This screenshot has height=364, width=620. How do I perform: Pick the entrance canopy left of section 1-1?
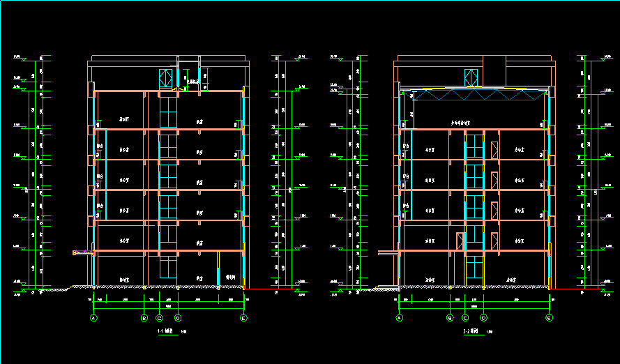[x=82, y=252]
